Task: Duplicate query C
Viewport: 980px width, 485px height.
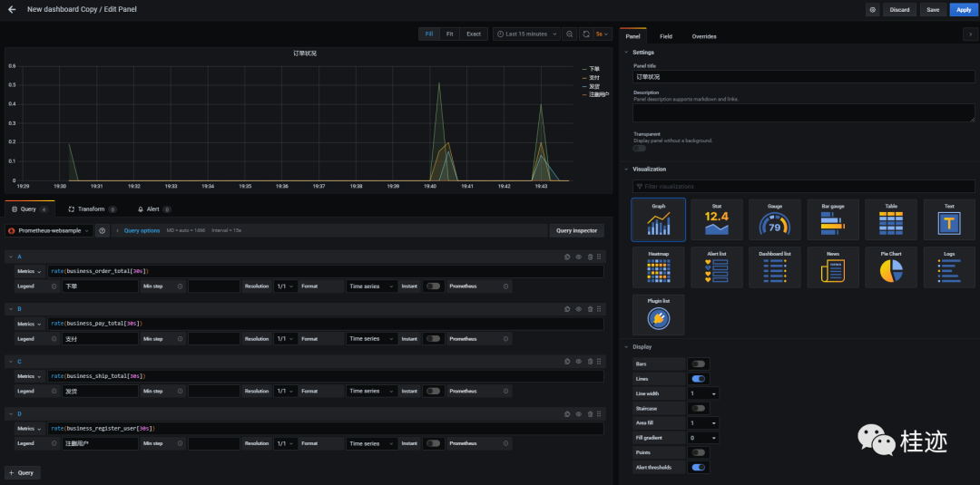Action: tap(567, 362)
